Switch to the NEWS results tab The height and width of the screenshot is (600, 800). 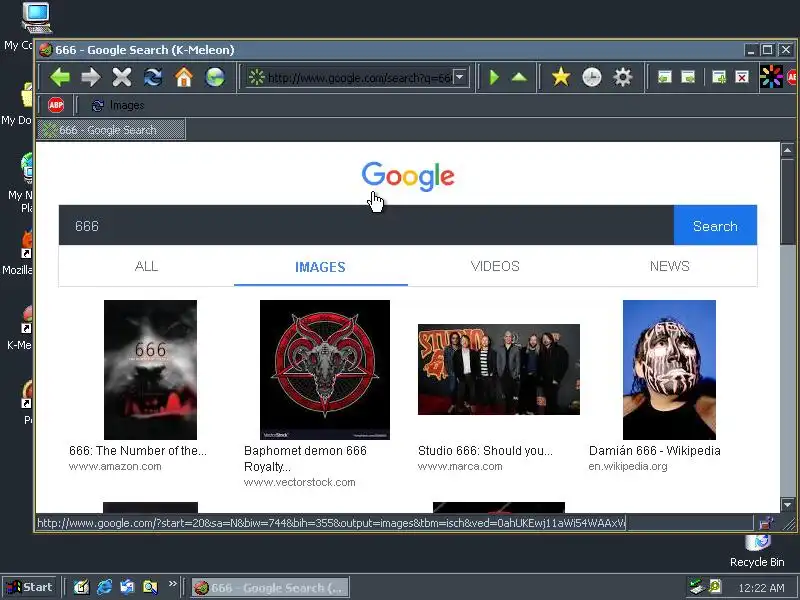(x=669, y=266)
